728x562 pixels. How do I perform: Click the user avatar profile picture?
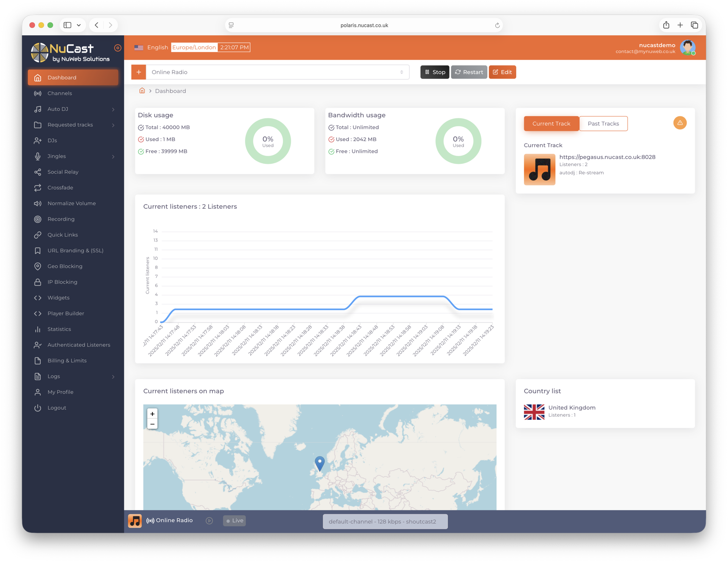pyautogui.click(x=687, y=48)
